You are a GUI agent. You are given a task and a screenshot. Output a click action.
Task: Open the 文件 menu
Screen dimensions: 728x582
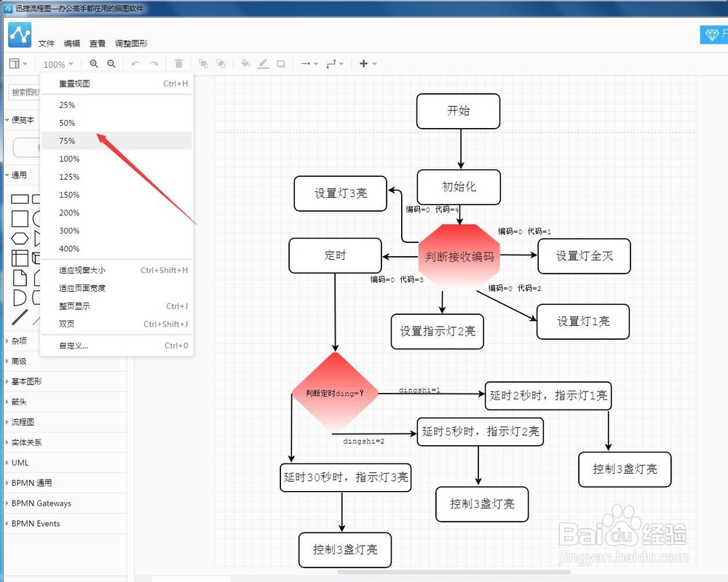coord(46,43)
